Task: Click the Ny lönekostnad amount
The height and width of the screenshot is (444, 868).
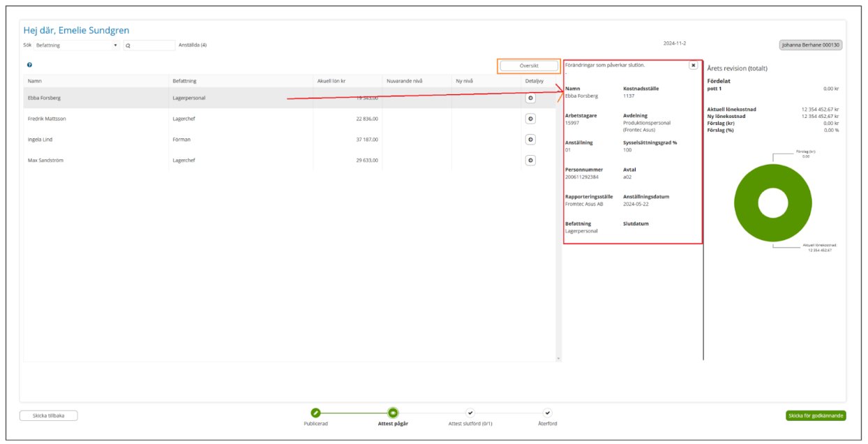Action: point(821,116)
